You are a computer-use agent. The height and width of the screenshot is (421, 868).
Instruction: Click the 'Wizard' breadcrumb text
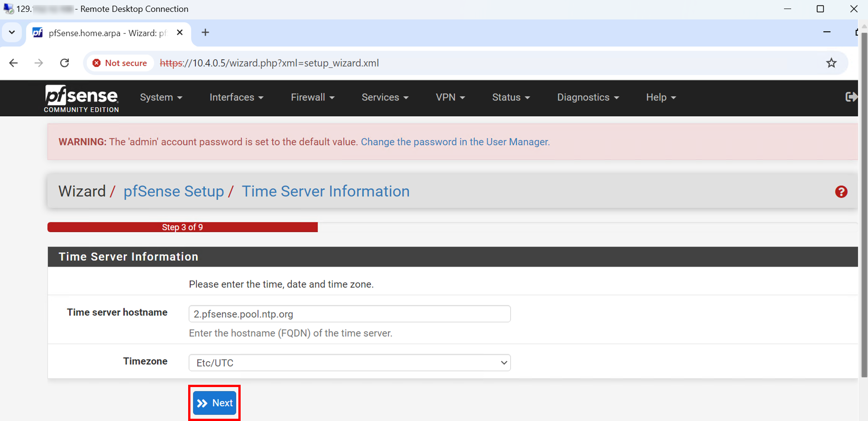[82, 191]
